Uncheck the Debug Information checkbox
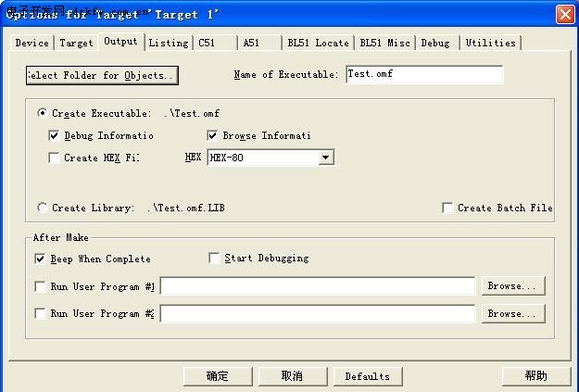This screenshot has width=579, height=392. tap(54, 135)
